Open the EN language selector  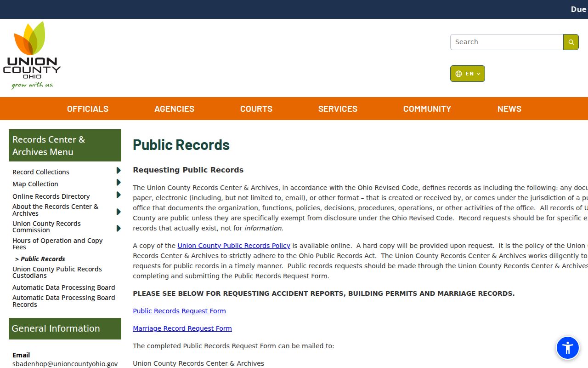[468, 74]
